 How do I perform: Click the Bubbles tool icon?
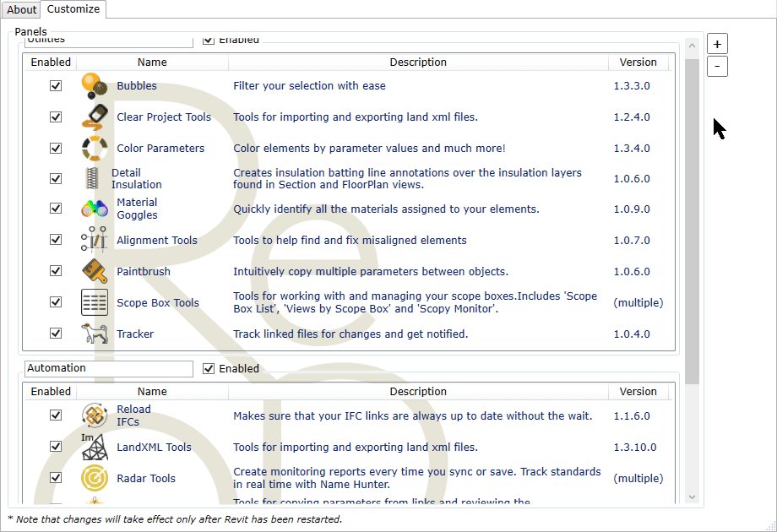point(94,85)
